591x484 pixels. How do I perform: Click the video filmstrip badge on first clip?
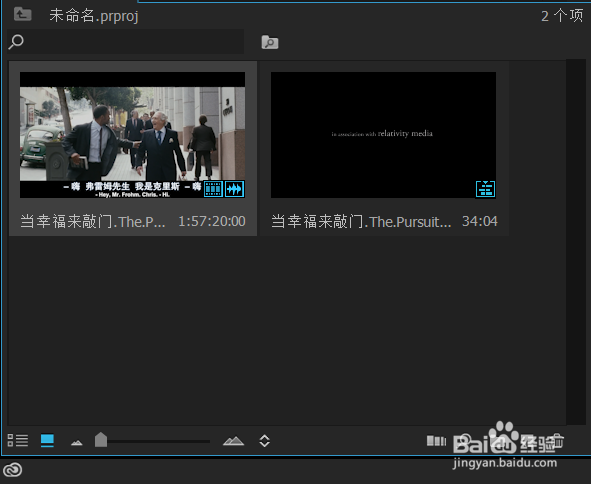coord(213,189)
